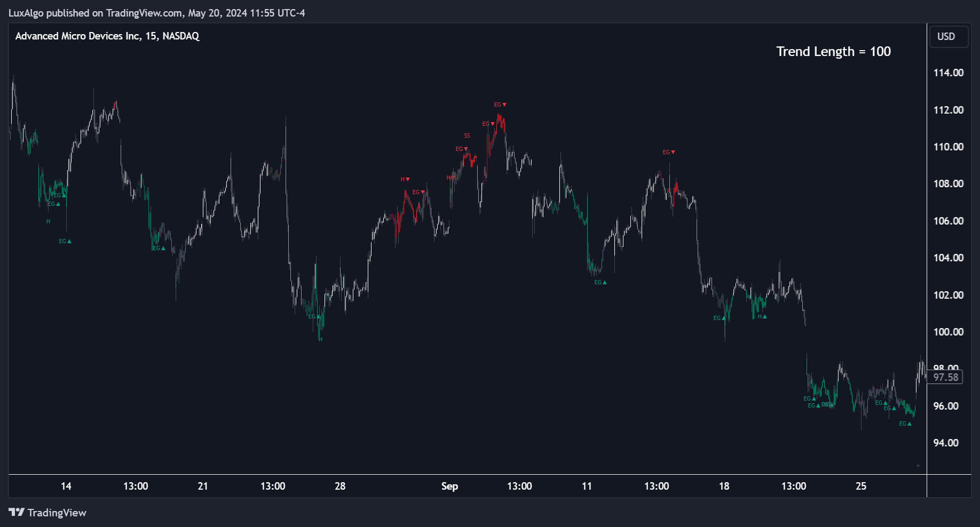Click the 21 date label on time axis
Image resolution: width=980 pixels, height=527 pixels.
(x=203, y=486)
